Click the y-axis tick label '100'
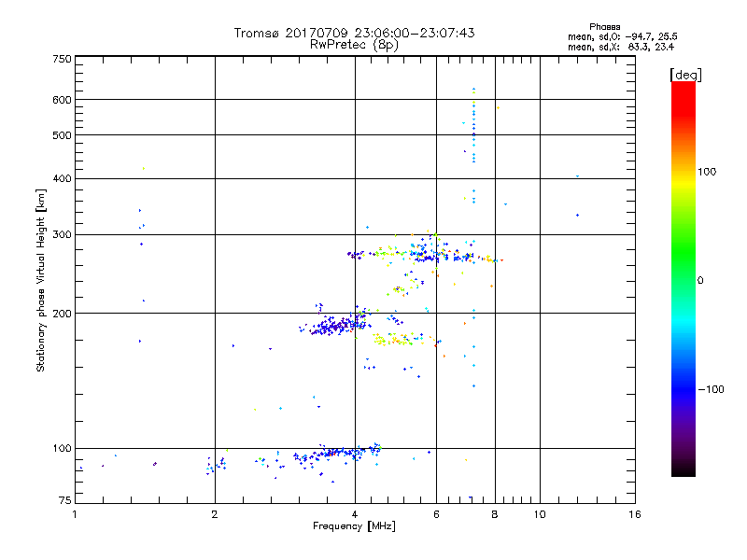 pos(62,449)
